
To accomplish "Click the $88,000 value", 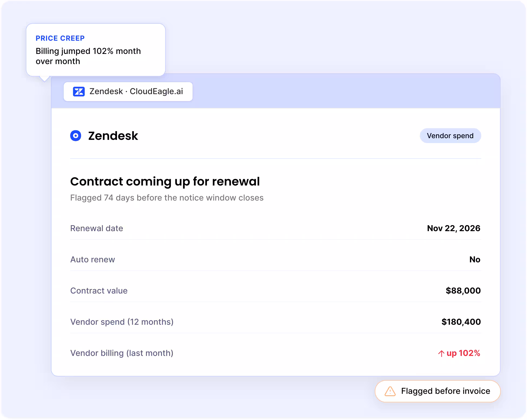I will [x=463, y=291].
